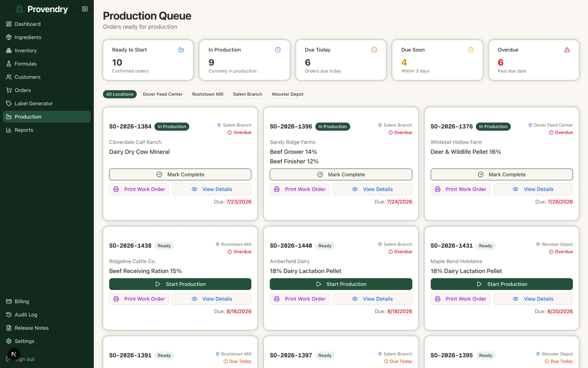Screen dimensions: 588x368
Task: Click the alert icon on Due Today card
Action: tap(374, 50)
